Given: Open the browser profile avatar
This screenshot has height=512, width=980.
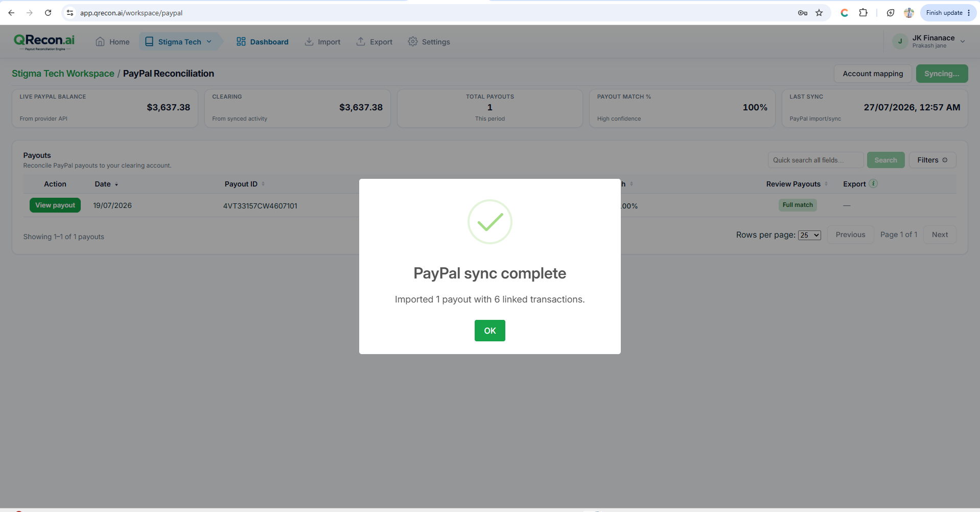Looking at the screenshot, I should [x=908, y=13].
